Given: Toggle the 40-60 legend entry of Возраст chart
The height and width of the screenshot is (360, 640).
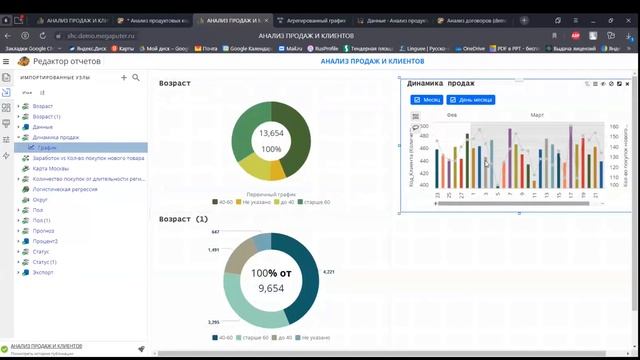Looking at the screenshot, I should pos(222,202).
